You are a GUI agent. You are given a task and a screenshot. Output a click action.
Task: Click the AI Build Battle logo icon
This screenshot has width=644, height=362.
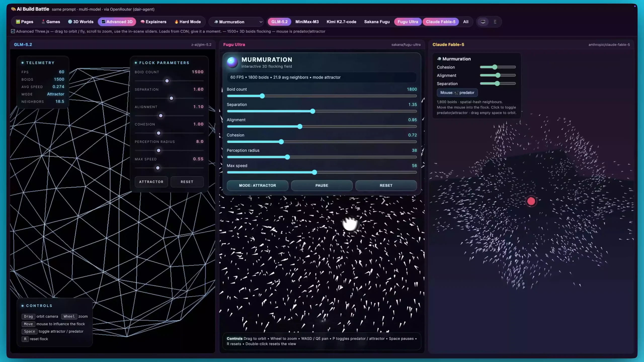13,9
